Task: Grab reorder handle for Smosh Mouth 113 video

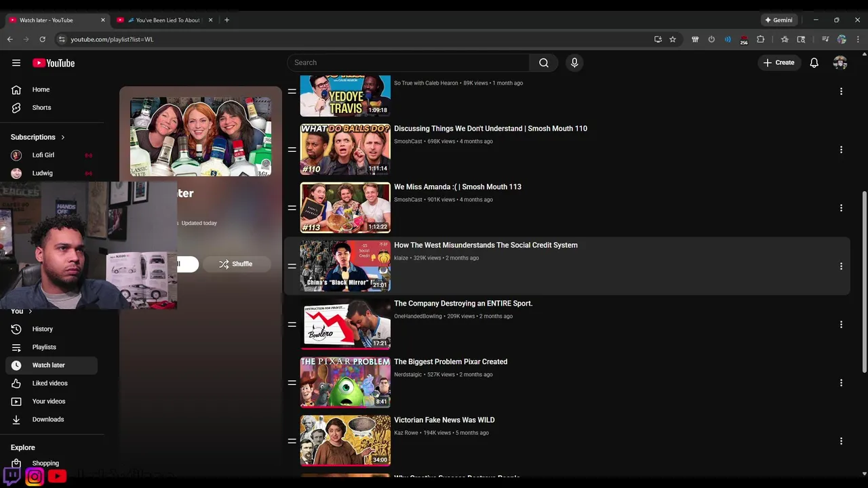Action: pyautogui.click(x=292, y=208)
